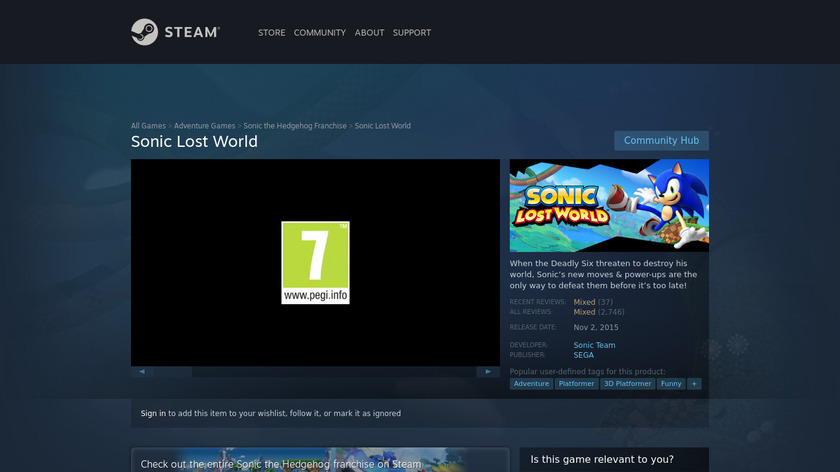This screenshot has height=472, width=840.
Task: Open recent reviews Mixed (37)
Action: 593,302
